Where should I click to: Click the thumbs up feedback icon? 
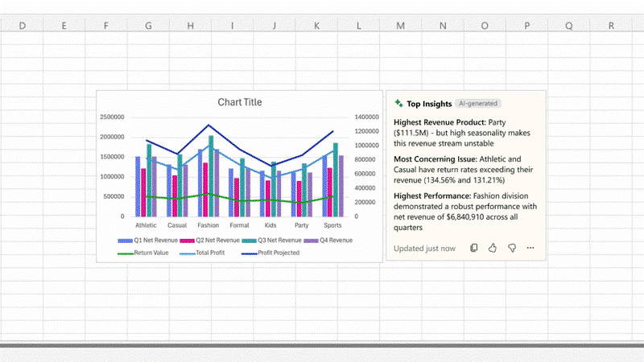(x=493, y=248)
